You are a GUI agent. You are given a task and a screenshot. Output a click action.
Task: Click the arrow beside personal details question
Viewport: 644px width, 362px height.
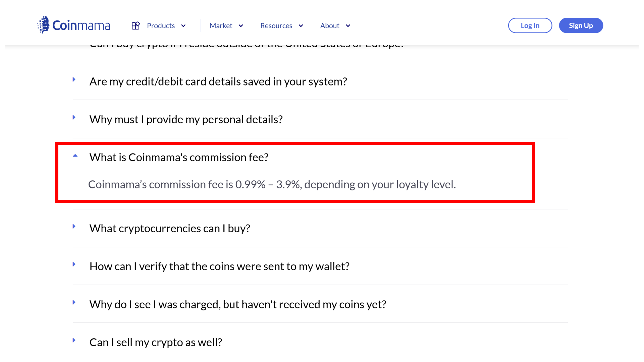(74, 117)
